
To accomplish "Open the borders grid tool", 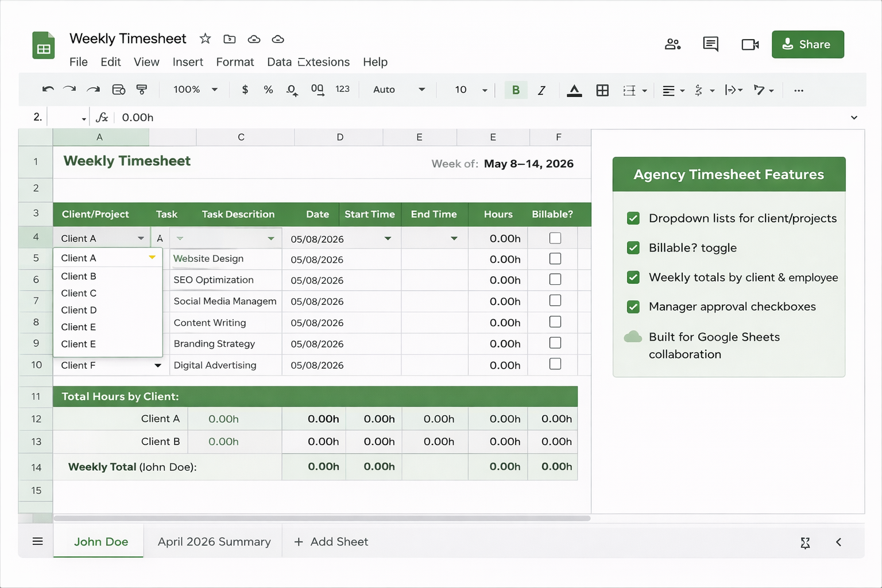I will click(602, 90).
